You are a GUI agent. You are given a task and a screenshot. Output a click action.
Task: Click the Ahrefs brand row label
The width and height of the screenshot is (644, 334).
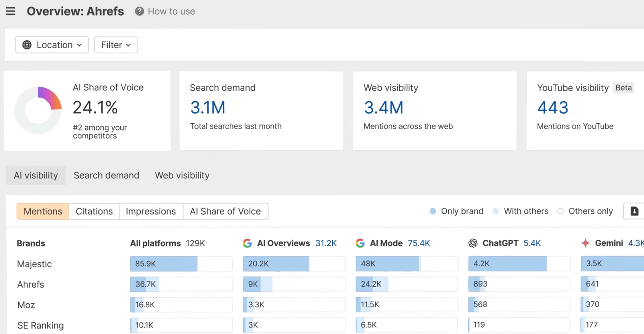click(31, 285)
